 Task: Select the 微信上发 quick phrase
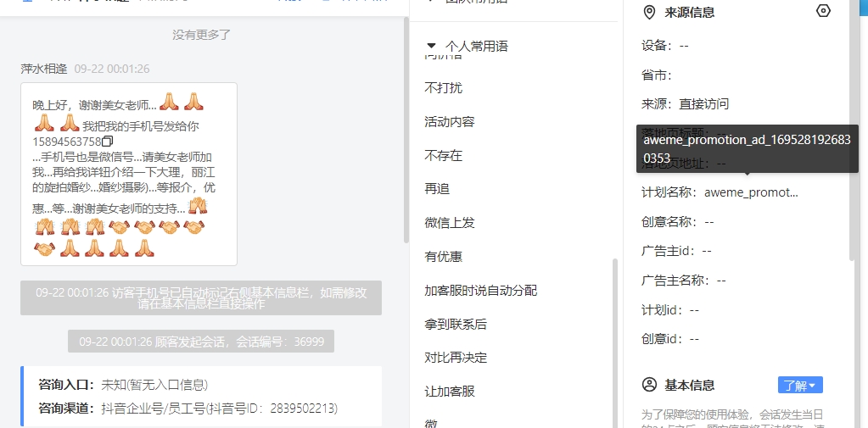[450, 223]
